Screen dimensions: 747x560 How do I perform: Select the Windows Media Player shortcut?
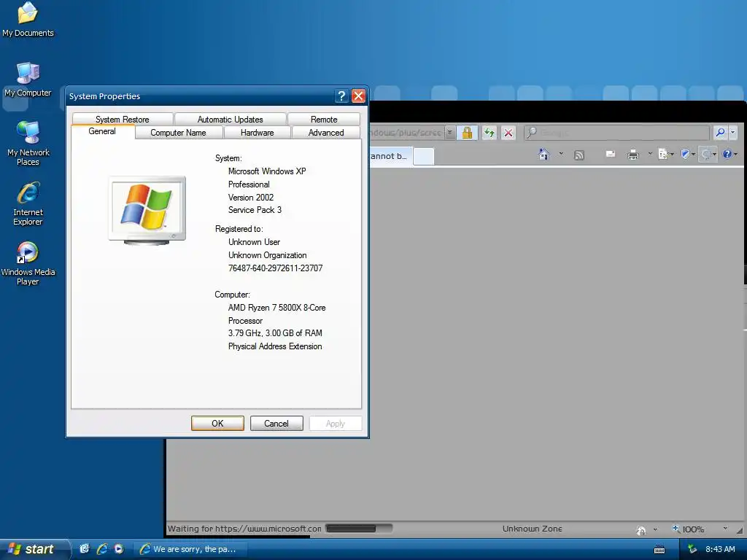coord(28,263)
